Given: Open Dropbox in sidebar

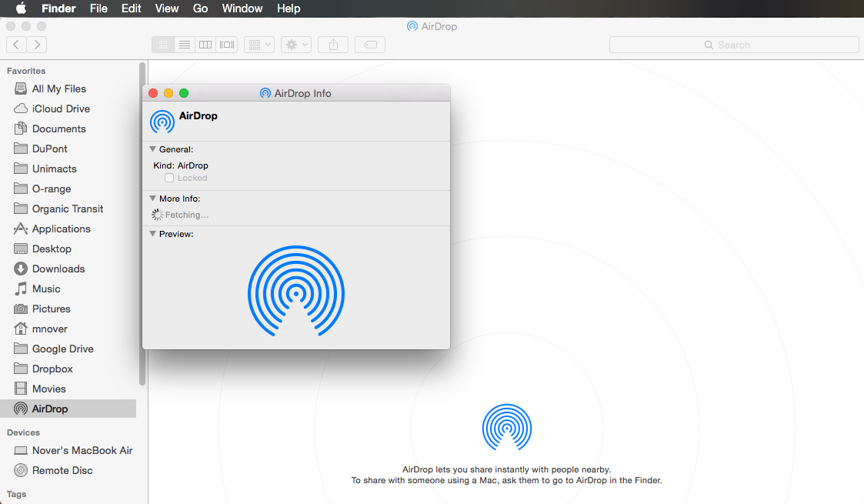Looking at the screenshot, I should pyautogui.click(x=68, y=369).
